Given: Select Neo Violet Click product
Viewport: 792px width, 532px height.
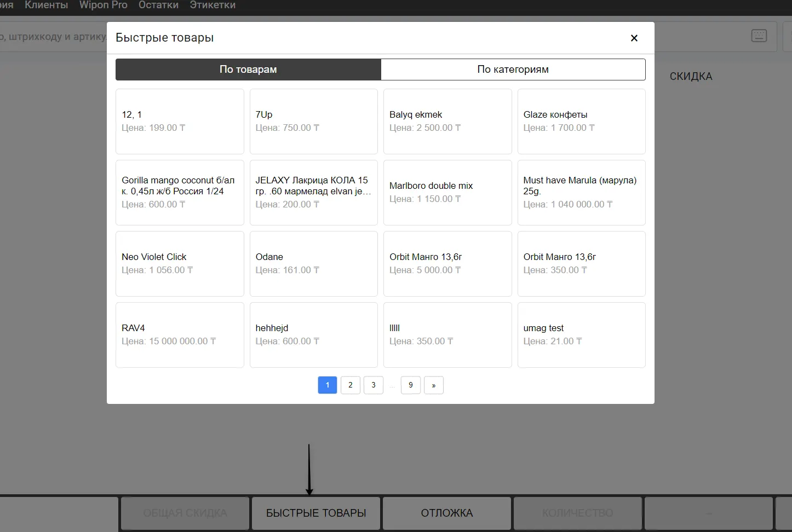Looking at the screenshot, I should (180, 264).
